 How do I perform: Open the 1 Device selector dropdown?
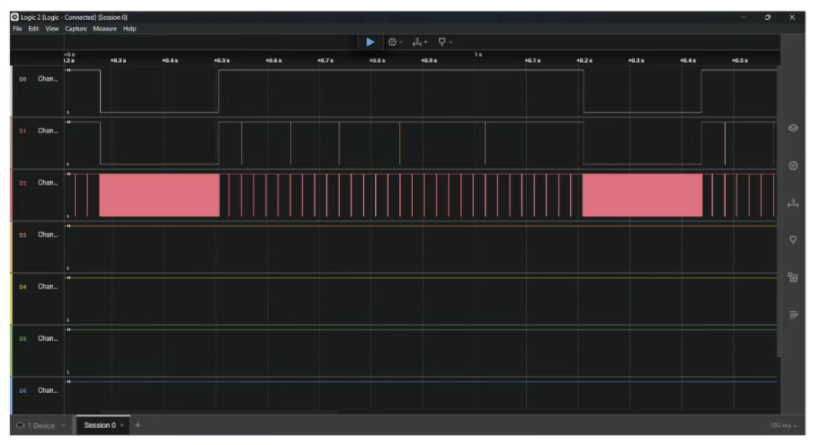(x=41, y=426)
